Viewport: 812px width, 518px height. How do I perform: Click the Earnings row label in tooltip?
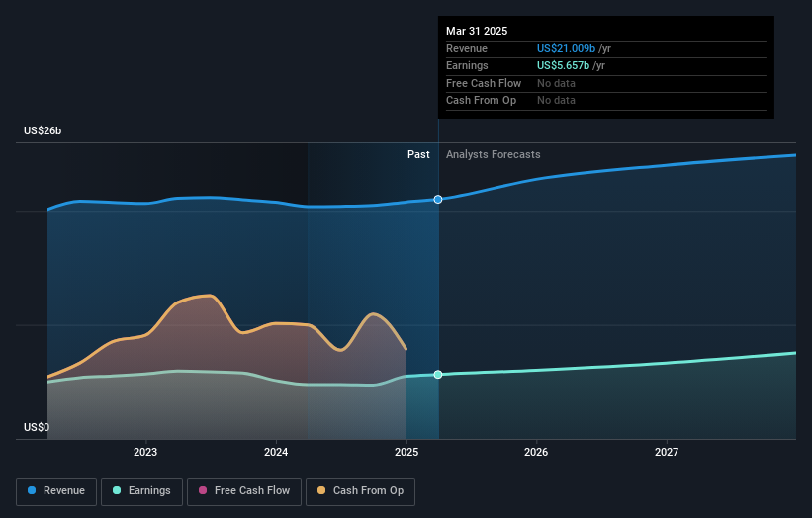[x=467, y=65]
